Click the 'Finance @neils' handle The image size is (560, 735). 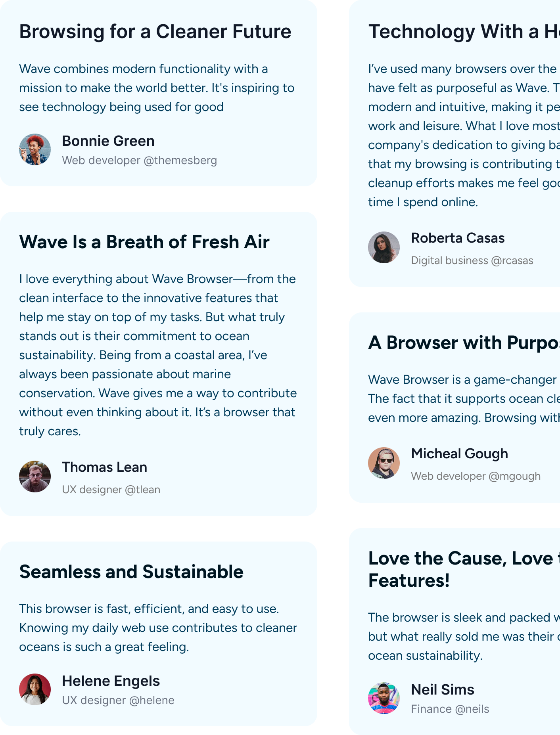(x=450, y=709)
